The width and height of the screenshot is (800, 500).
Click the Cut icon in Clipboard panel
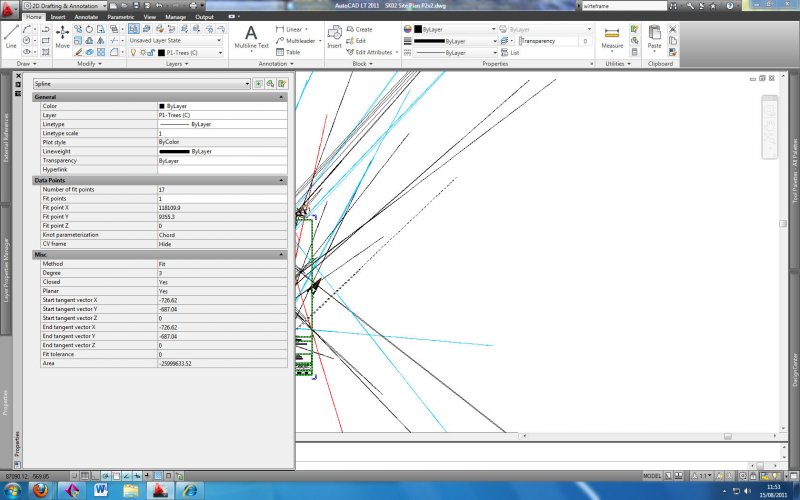672,29
